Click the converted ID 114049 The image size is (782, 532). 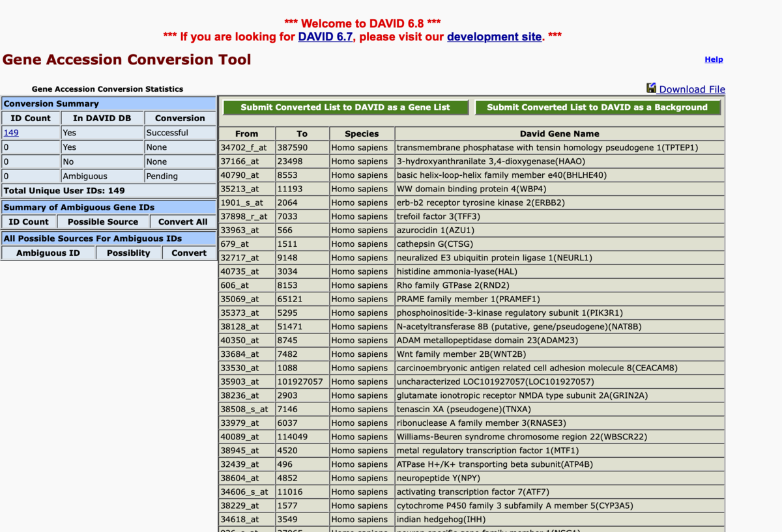click(293, 437)
